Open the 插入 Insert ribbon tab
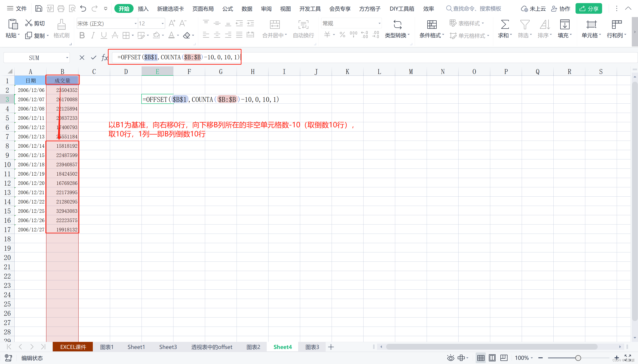The width and height of the screenshot is (638, 364). point(143,9)
